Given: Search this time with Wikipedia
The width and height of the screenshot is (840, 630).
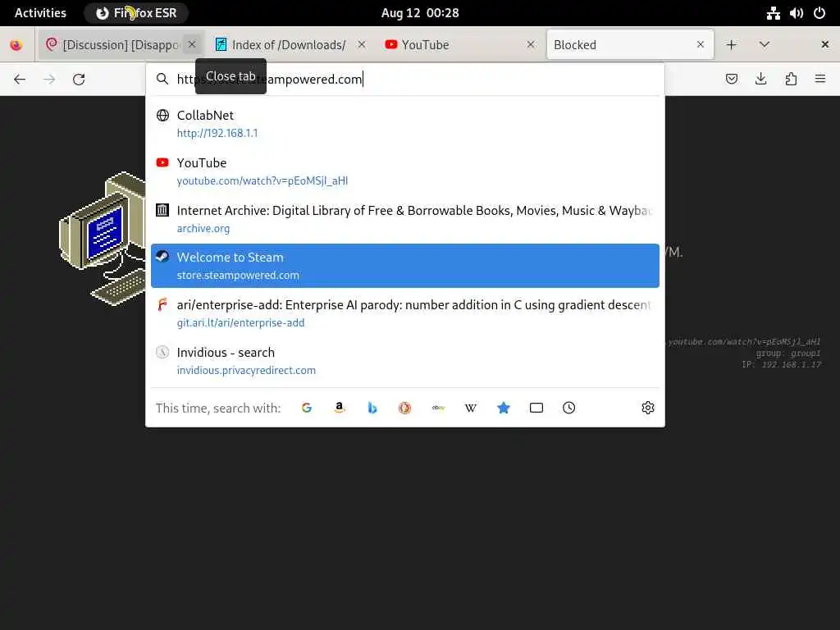Looking at the screenshot, I should [x=470, y=408].
